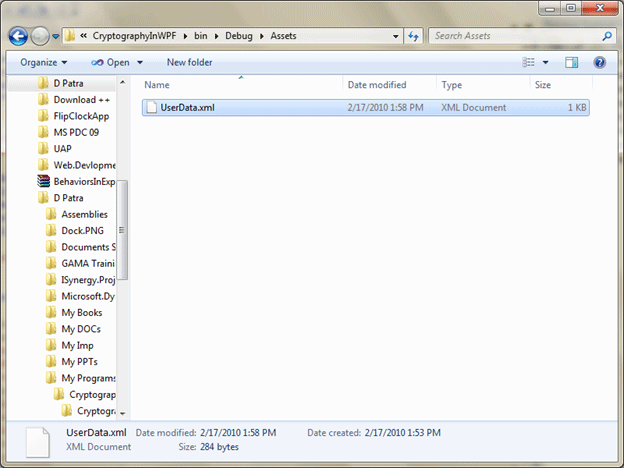Open the My Books folder
The height and width of the screenshot is (468, 624).
click(82, 312)
